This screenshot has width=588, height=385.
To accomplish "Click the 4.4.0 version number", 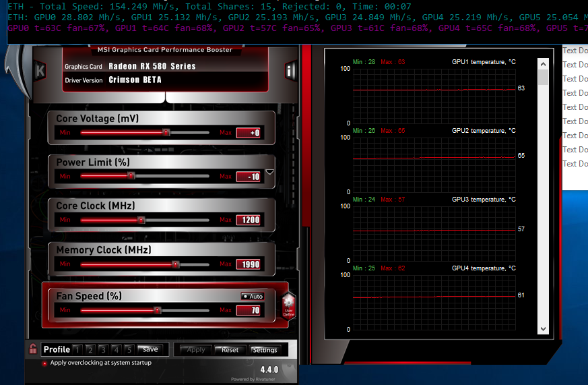I will (269, 369).
